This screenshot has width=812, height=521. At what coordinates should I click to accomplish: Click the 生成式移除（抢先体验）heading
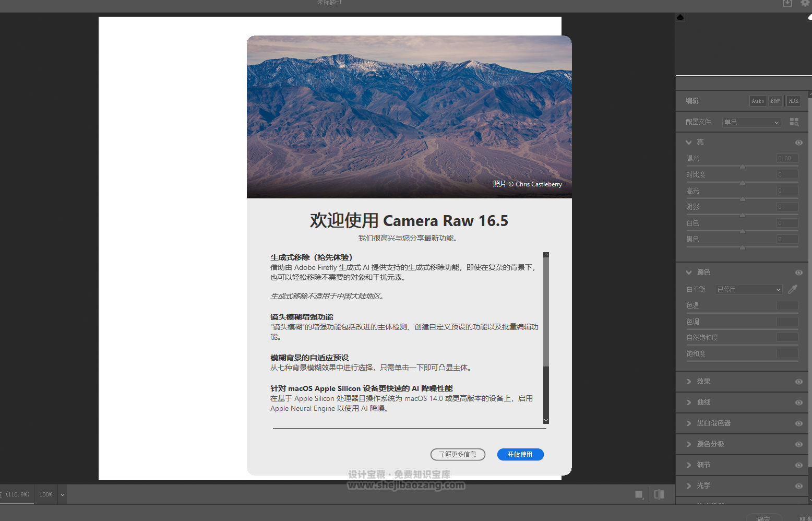pyautogui.click(x=312, y=257)
